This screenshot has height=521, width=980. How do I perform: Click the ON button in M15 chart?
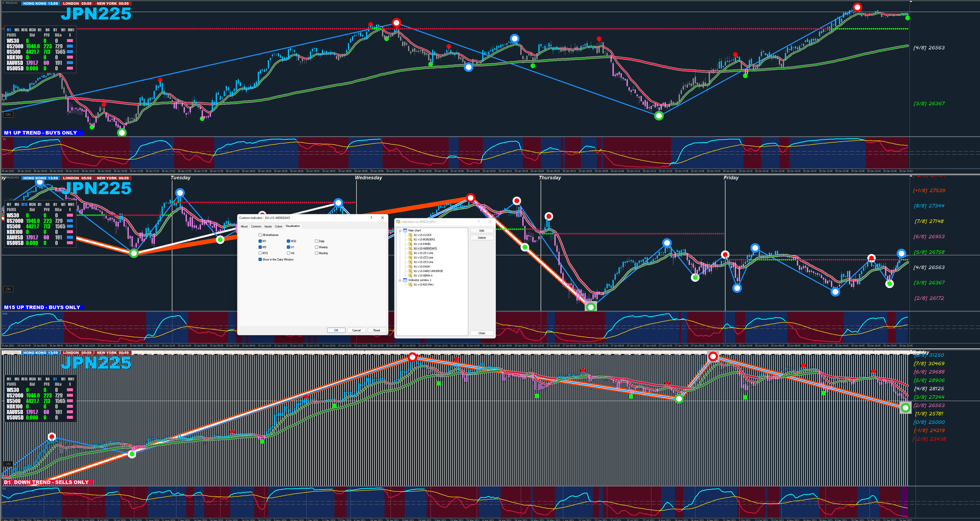pyautogui.click(x=8, y=289)
